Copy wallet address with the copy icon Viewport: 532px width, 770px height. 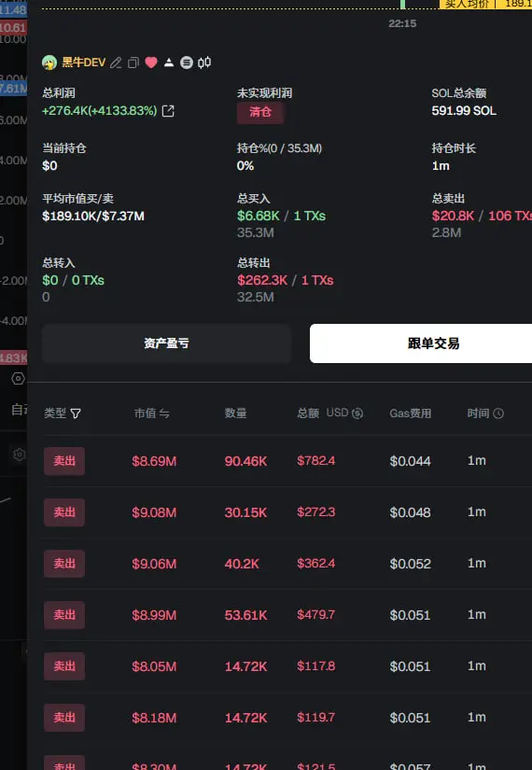133,63
